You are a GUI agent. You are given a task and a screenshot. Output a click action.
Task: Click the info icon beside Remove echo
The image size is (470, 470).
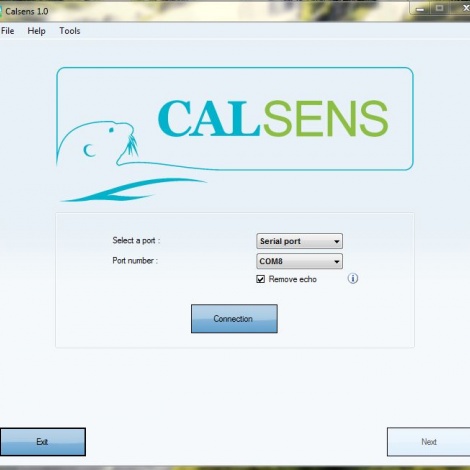pos(353,278)
